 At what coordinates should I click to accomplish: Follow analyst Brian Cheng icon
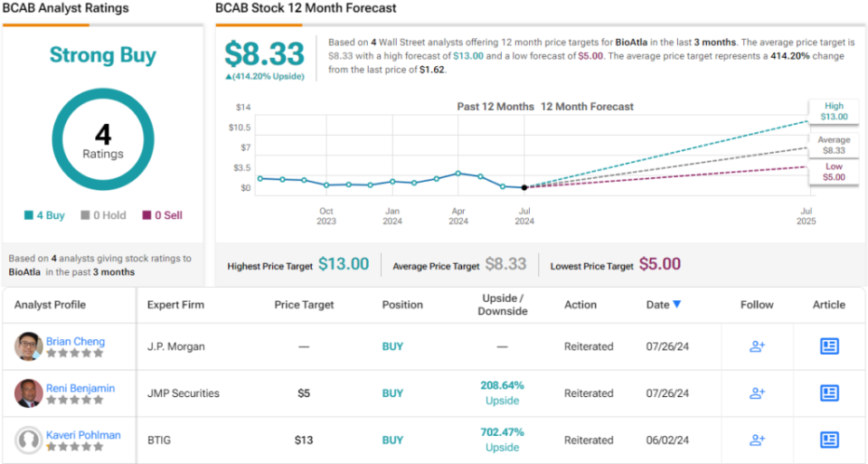pyautogui.click(x=757, y=346)
